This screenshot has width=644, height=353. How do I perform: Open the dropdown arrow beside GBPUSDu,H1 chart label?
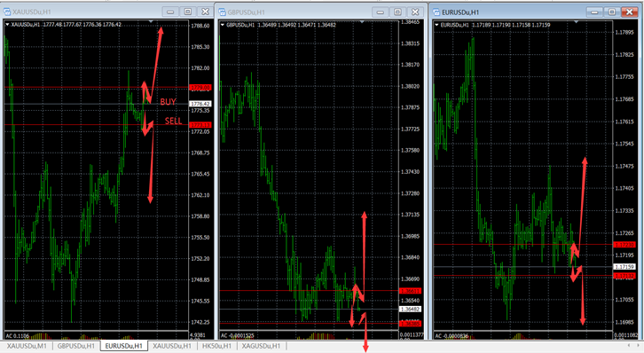[223, 25]
